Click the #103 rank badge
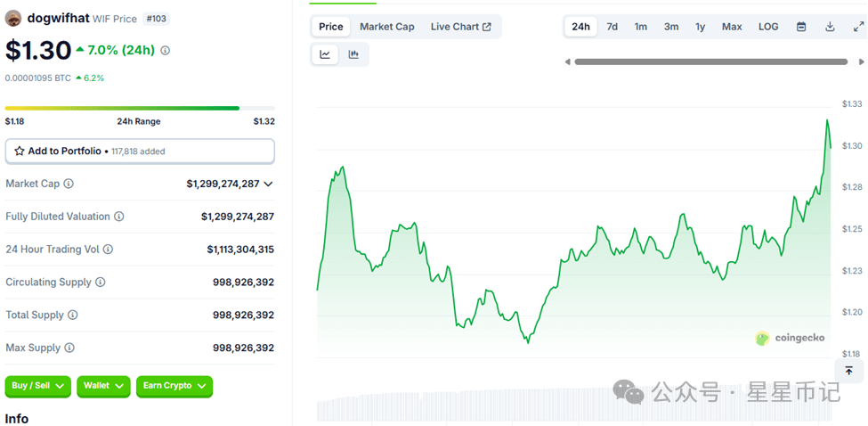The image size is (868, 426). (156, 19)
